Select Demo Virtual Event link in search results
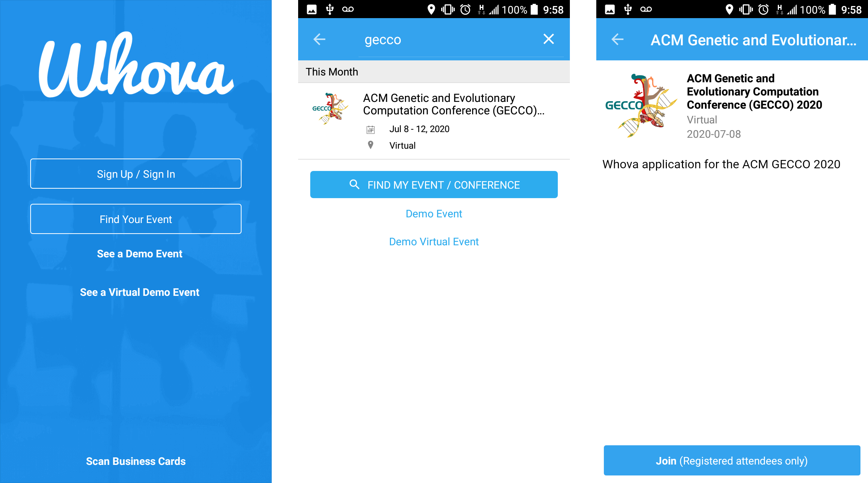The height and width of the screenshot is (483, 868). pyautogui.click(x=434, y=241)
